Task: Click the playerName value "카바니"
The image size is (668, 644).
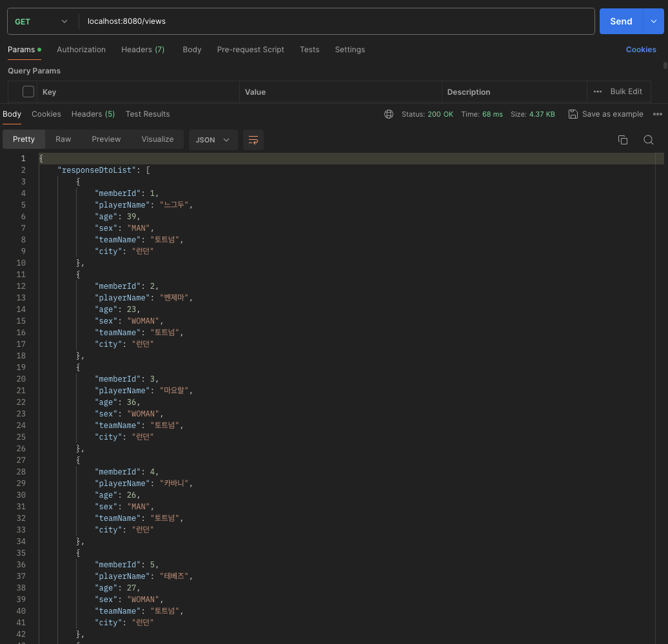Action: coord(174,483)
